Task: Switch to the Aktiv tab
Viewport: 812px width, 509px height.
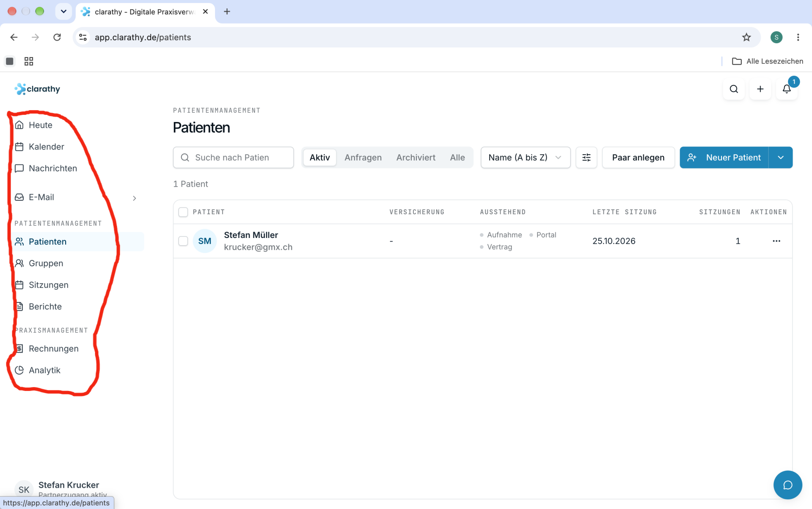Action: tap(319, 158)
